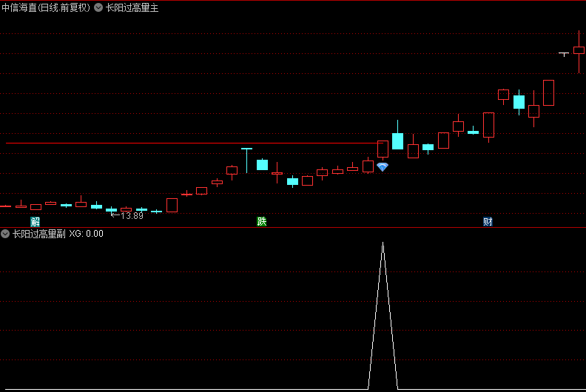Open the 跌 info marker
Viewport: 586px width, 392px height.
click(262, 222)
